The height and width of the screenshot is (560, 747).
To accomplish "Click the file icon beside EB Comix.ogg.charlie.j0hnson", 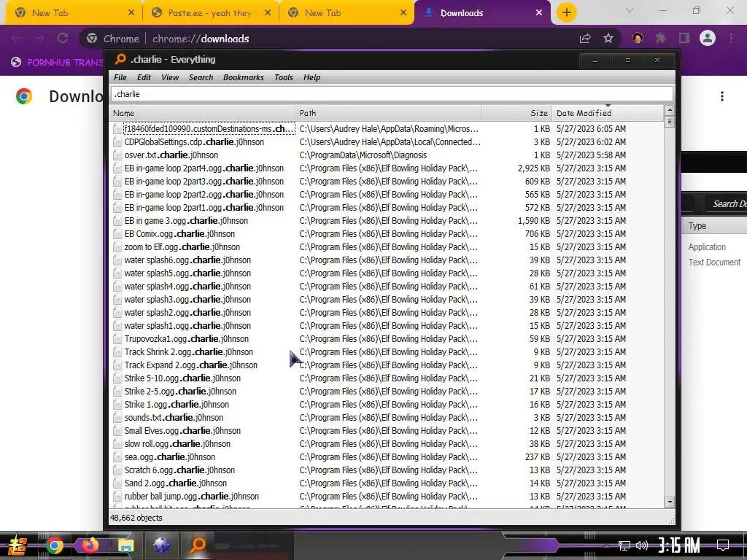I will [x=117, y=234].
